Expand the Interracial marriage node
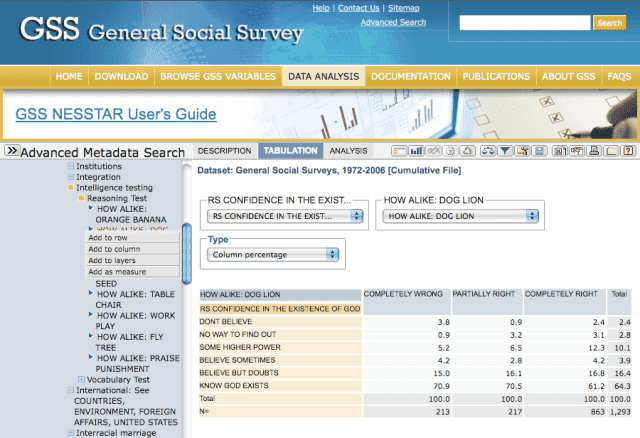Screen dimensions: 640x438 [x=70, y=433]
